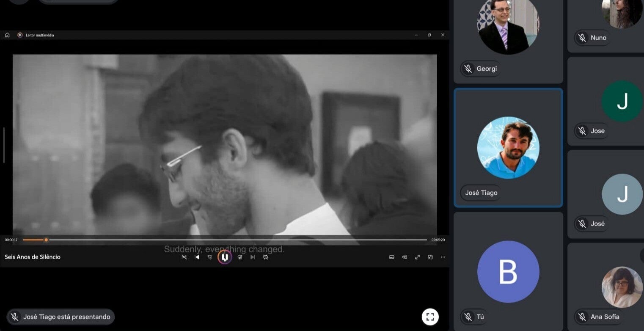
Task: Click the video title "Seis Anos de Silêncio"
Action: [x=33, y=257]
